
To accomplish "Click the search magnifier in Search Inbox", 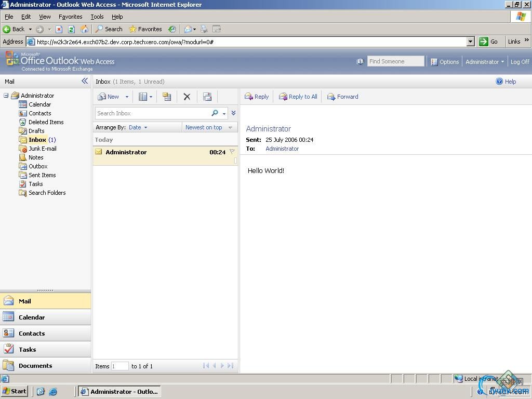I will pos(215,113).
